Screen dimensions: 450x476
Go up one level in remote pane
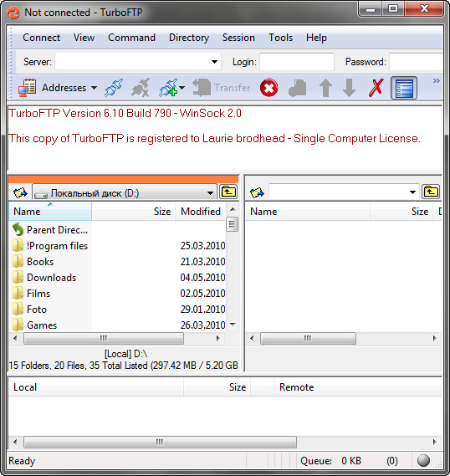[x=431, y=192]
